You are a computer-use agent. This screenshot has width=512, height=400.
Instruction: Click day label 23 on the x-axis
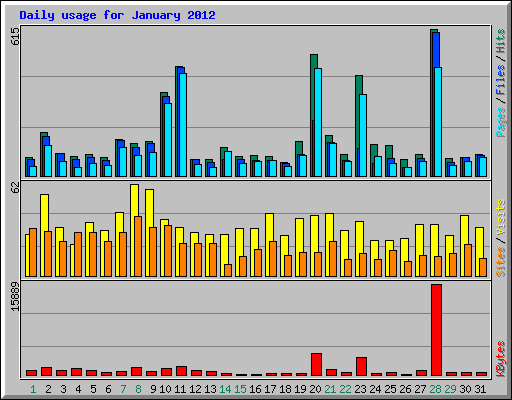pos(360,389)
